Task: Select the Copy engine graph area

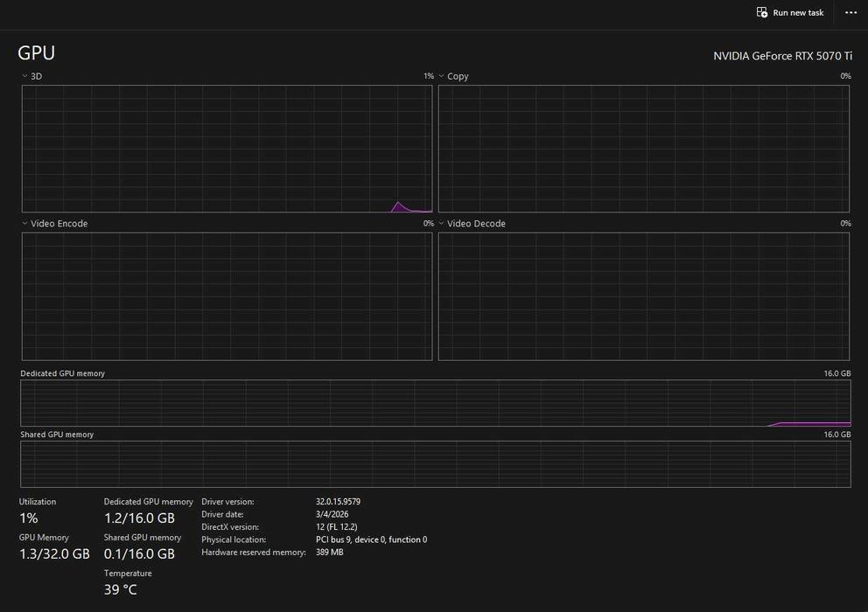Action: [643, 149]
